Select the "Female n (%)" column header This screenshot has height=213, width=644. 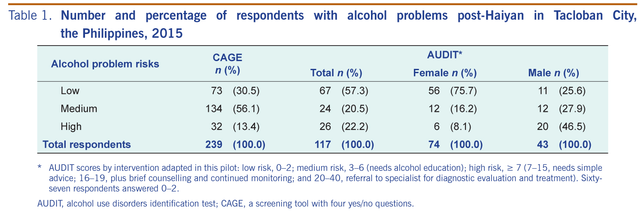[445, 73]
